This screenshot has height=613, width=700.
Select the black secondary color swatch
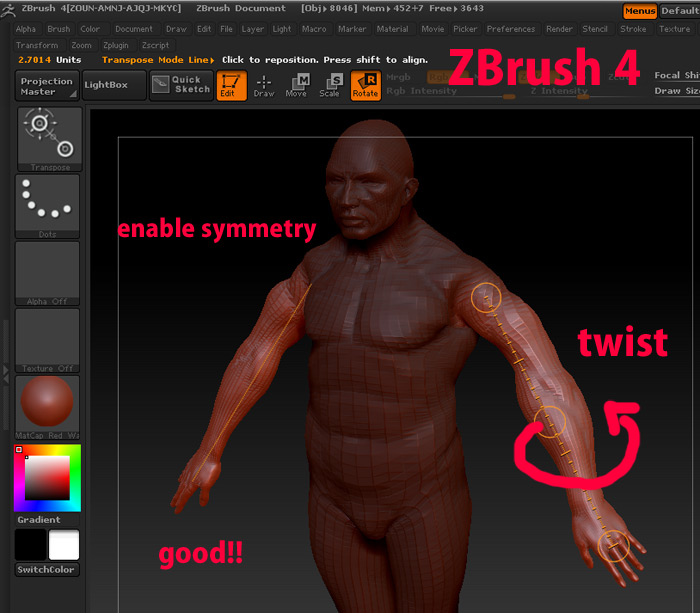31,545
